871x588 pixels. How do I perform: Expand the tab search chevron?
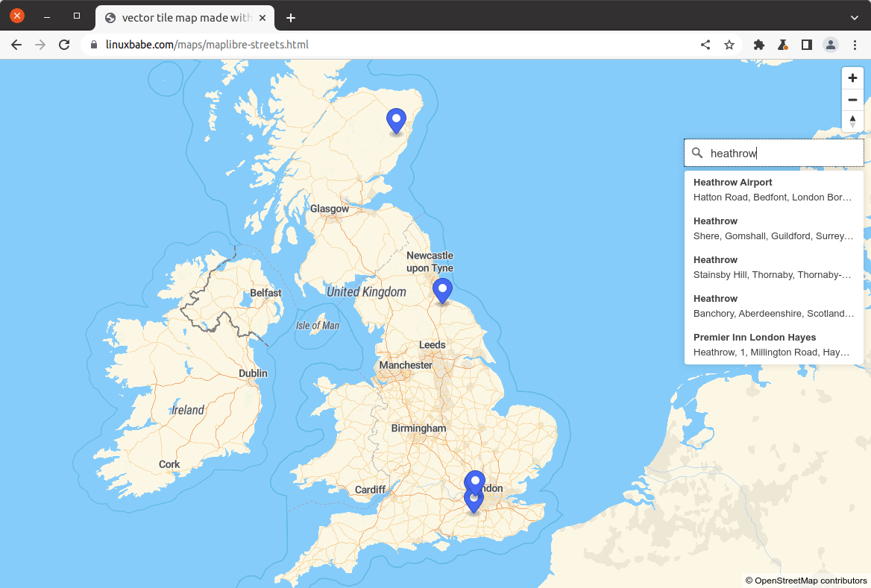(x=855, y=17)
